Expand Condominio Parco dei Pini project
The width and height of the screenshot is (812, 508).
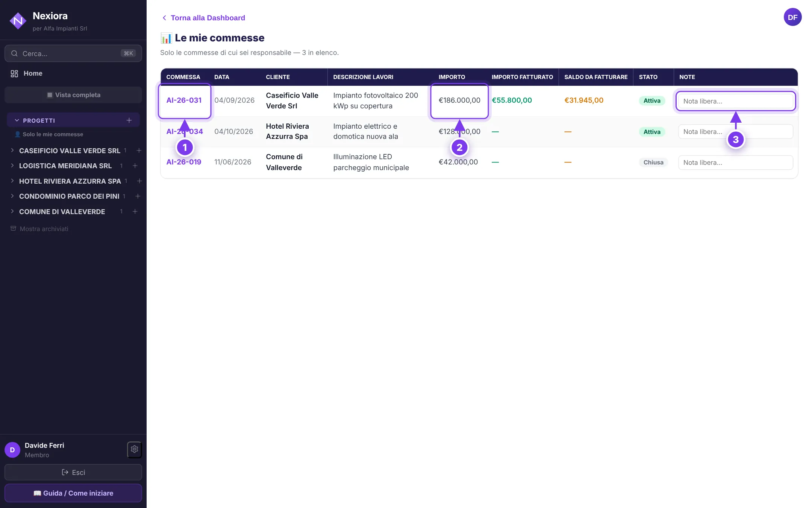coord(12,196)
